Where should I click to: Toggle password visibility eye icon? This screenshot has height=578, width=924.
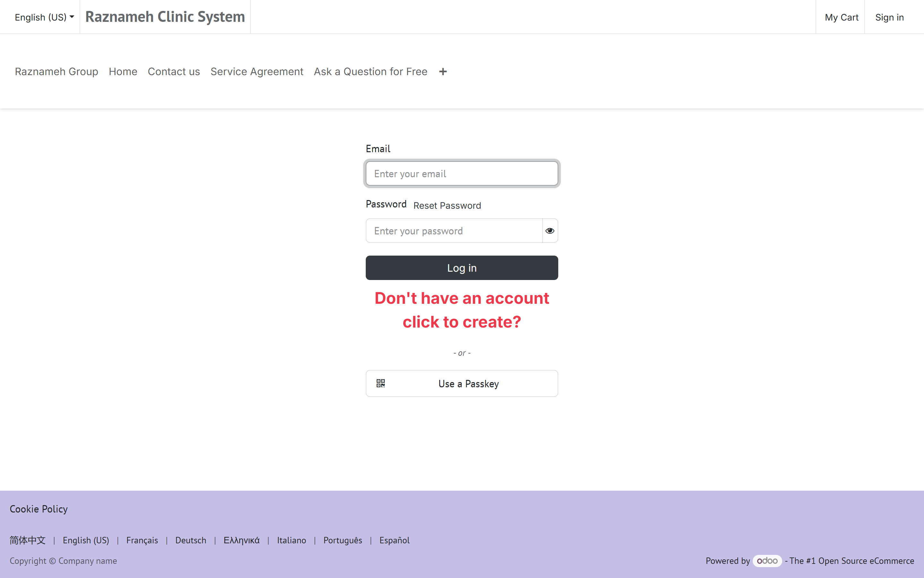550,231
